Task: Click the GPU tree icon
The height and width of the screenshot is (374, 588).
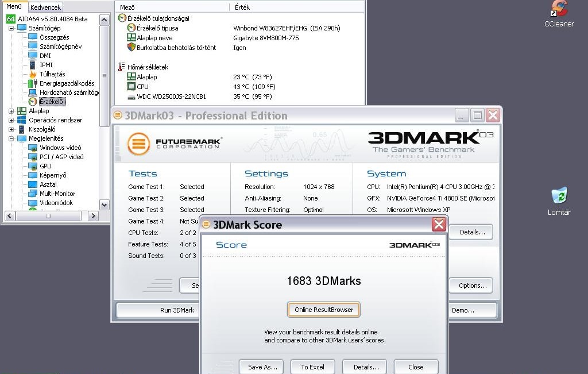Action: 33,166
